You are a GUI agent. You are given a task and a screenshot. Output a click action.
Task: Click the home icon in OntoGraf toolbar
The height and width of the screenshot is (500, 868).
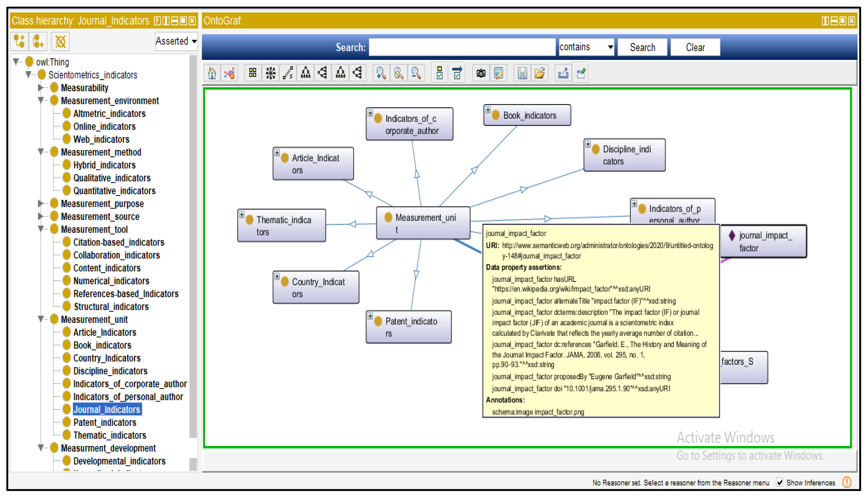(x=212, y=73)
